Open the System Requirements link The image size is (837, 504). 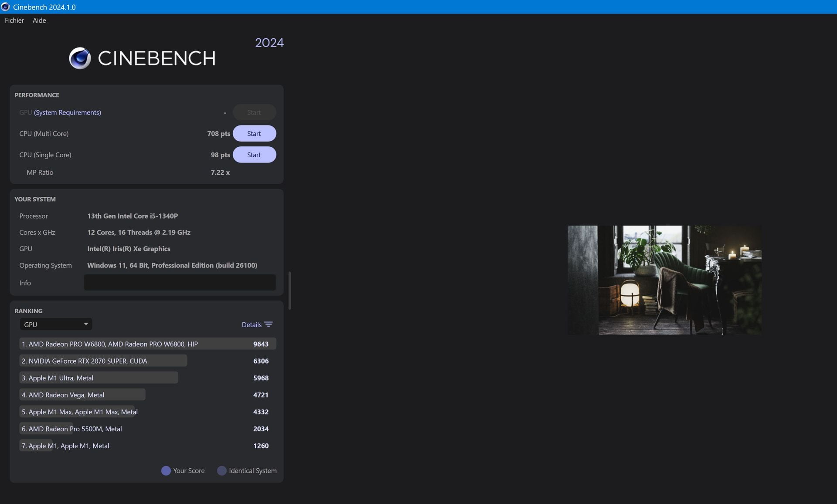pos(68,112)
